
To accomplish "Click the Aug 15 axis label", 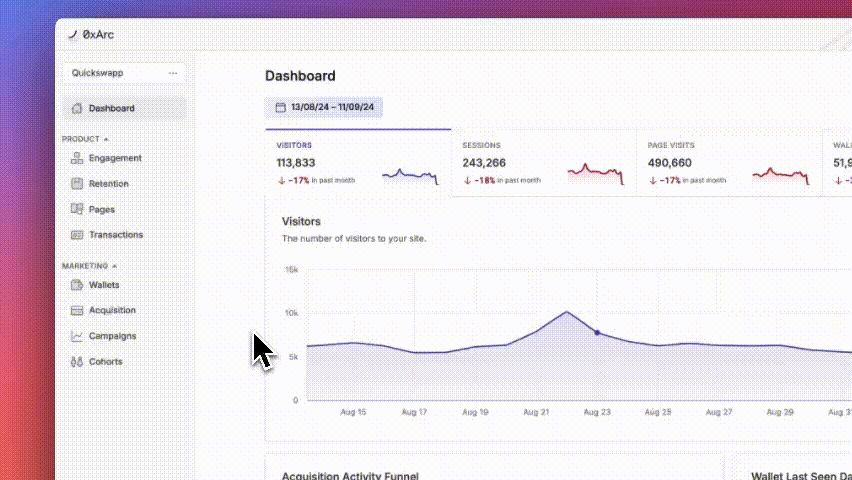I will pyautogui.click(x=353, y=412).
